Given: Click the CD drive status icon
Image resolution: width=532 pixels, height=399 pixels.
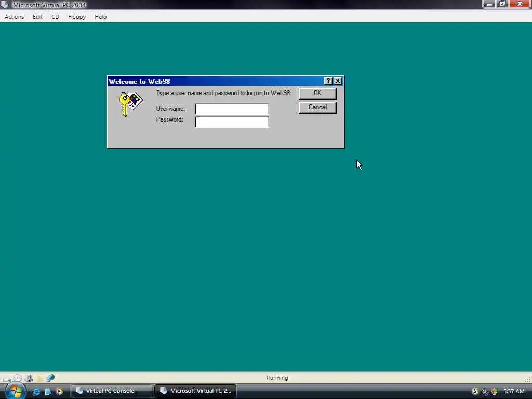Looking at the screenshot, I should coord(18,378).
